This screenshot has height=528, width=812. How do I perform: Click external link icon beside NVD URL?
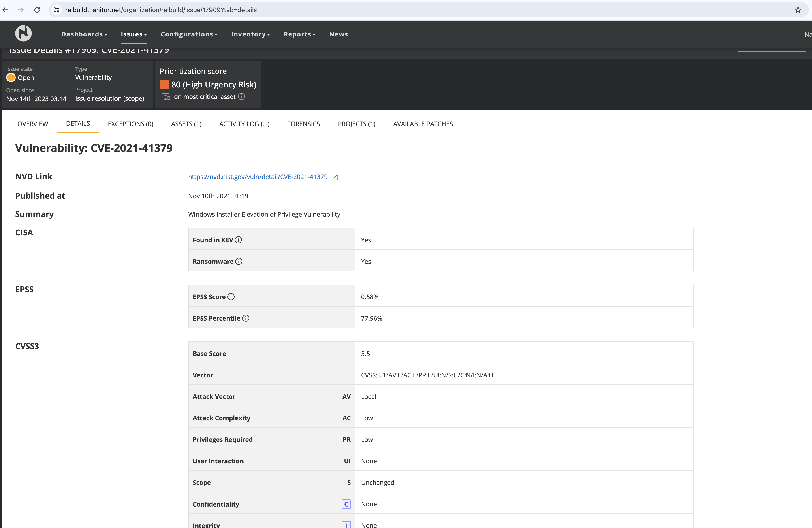(335, 177)
